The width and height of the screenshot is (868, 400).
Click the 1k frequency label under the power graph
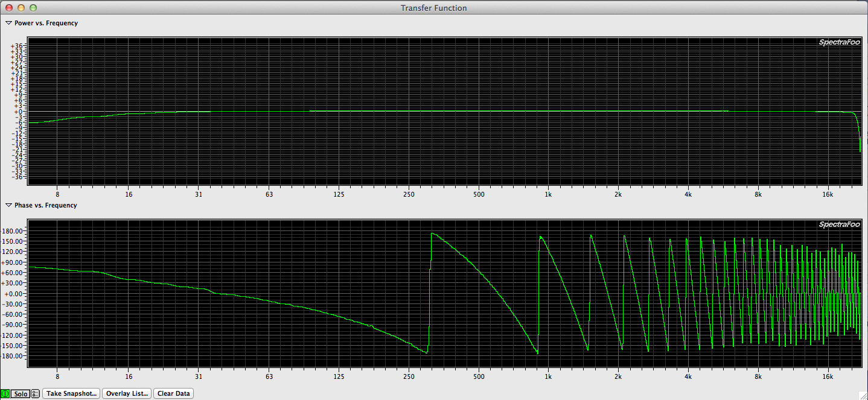tap(548, 194)
